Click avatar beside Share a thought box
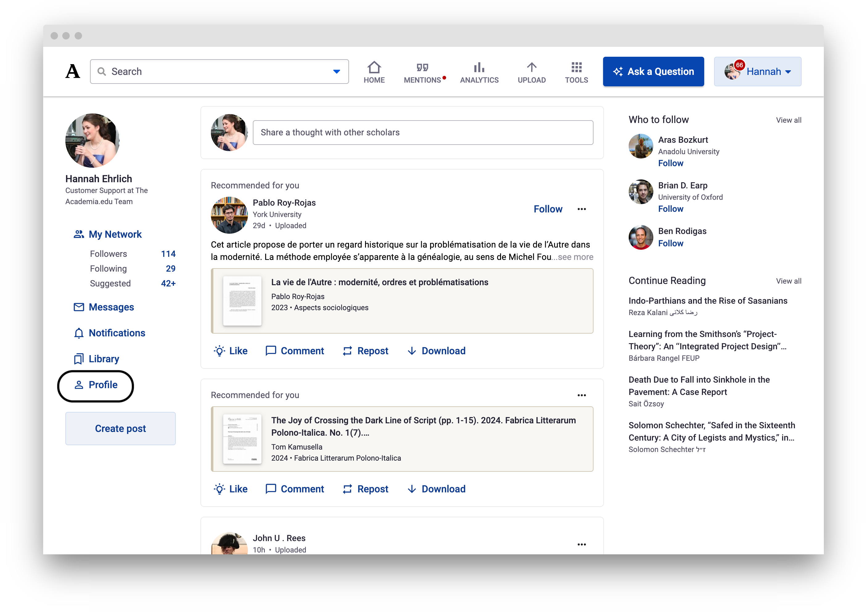The width and height of the screenshot is (867, 616). coord(229,132)
